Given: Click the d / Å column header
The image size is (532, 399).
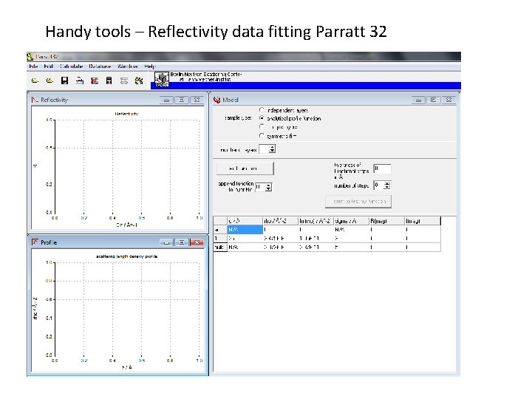Looking at the screenshot, I should (x=245, y=221).
